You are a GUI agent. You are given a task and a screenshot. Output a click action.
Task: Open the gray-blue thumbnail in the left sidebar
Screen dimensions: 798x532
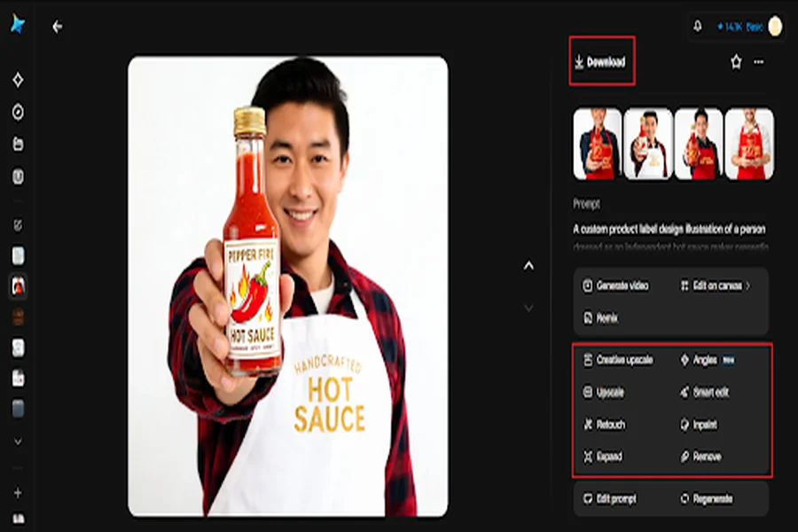tap(18, 408)
